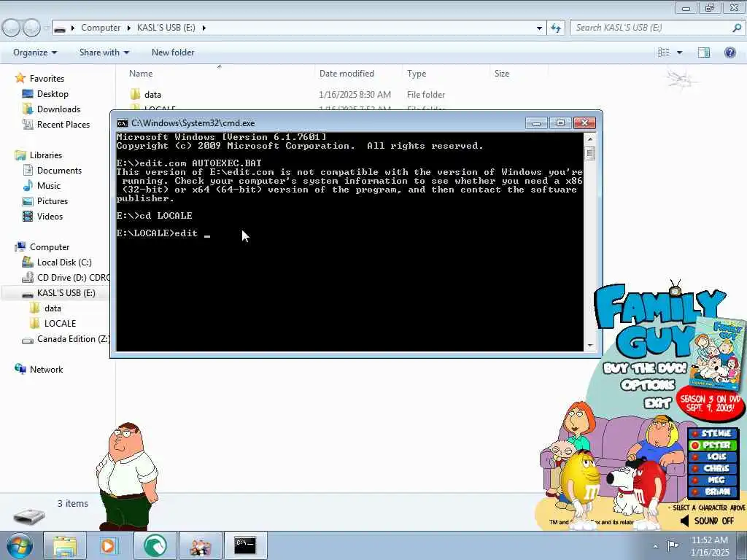Sort by Date modified column header

pyautogui.click(x=347, y=74)
